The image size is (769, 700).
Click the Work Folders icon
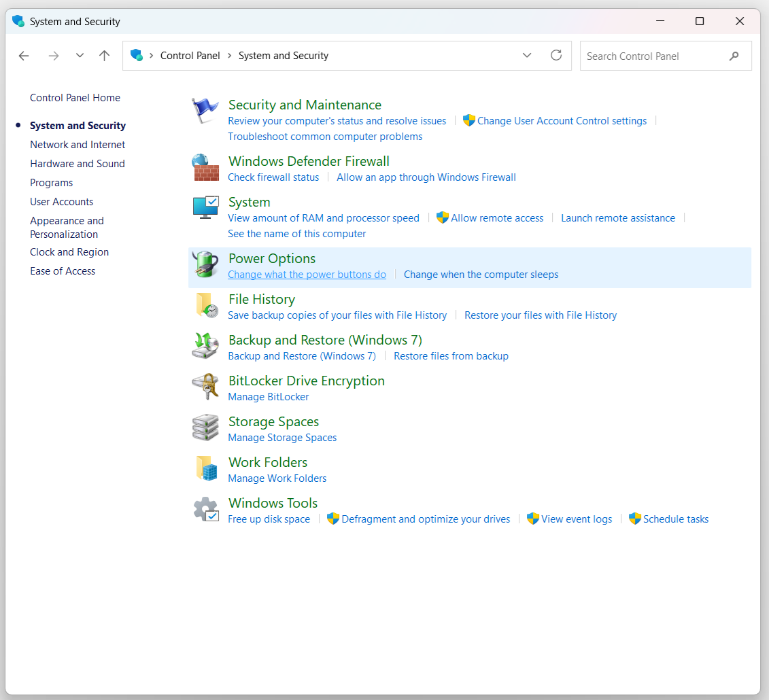205,468
